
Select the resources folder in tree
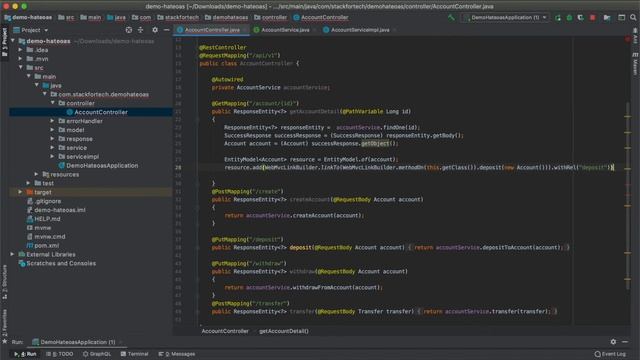coord(61,174)
